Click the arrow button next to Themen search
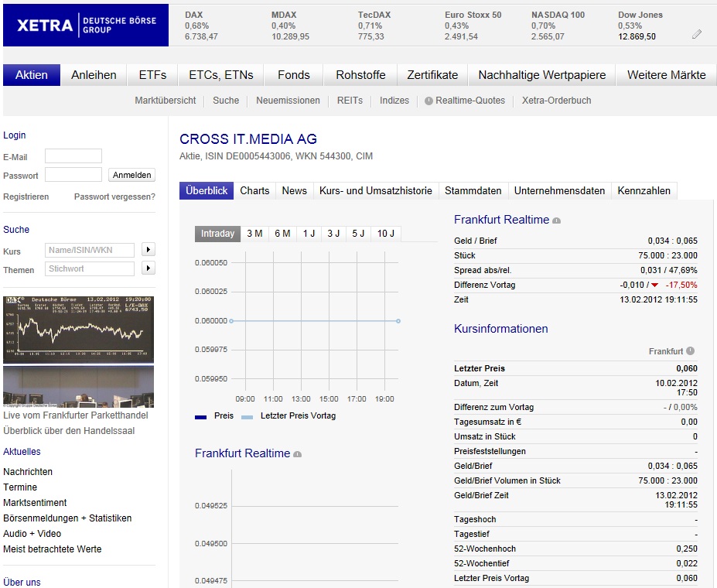Viewport: 717px width, 588px height. click(149, 268)
